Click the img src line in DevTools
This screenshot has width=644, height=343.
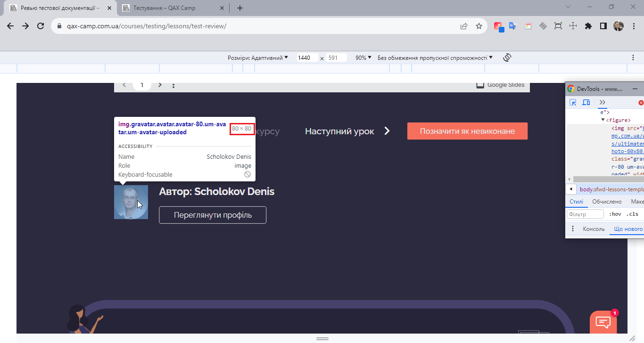[x=627, y=128]
